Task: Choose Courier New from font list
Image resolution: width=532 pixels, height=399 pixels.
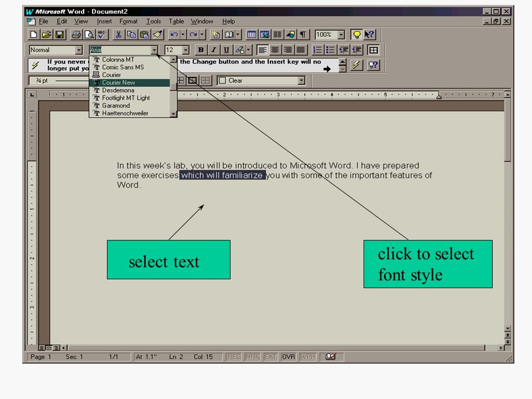Action: click(x=129, y=83)
